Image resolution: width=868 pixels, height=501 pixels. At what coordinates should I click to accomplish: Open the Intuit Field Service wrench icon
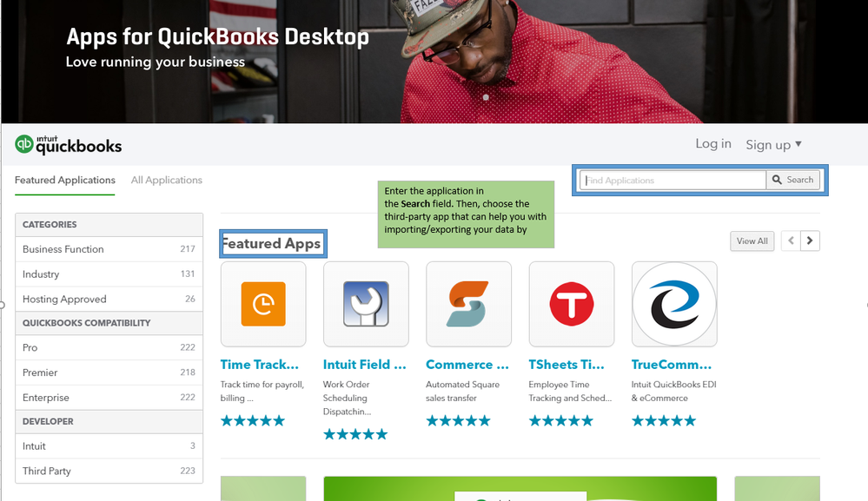click(366, 304)
